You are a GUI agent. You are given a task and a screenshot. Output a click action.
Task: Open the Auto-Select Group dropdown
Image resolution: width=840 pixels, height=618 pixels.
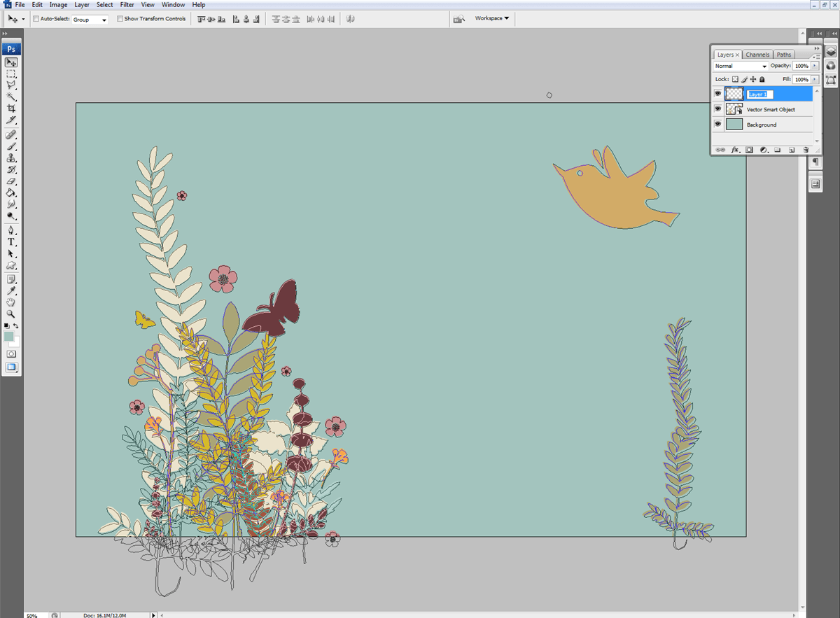(x=90, y=20)
